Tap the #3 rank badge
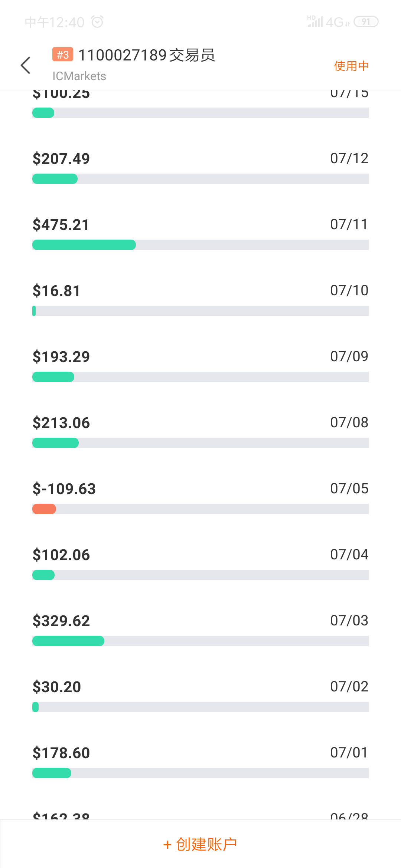The width and height of the screenshot is (401, 868). (63, 55)
